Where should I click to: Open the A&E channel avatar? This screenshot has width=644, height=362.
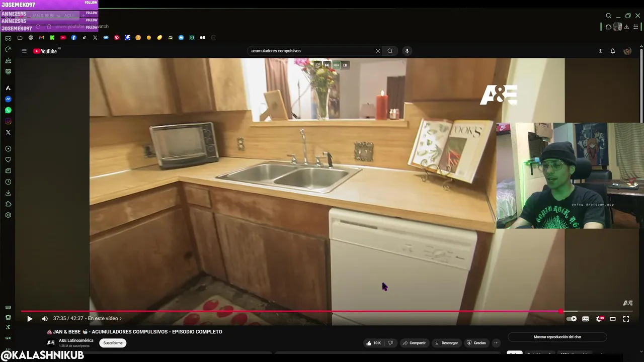pos(51,343)
